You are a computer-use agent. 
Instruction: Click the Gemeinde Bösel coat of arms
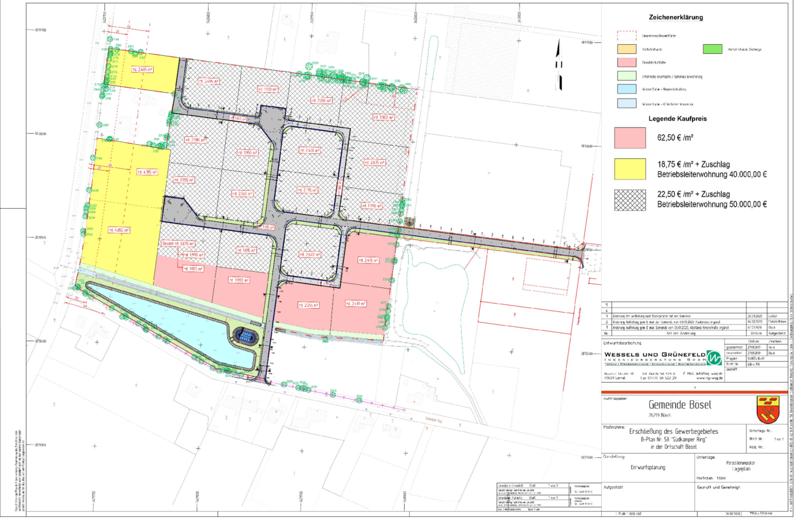767,410
